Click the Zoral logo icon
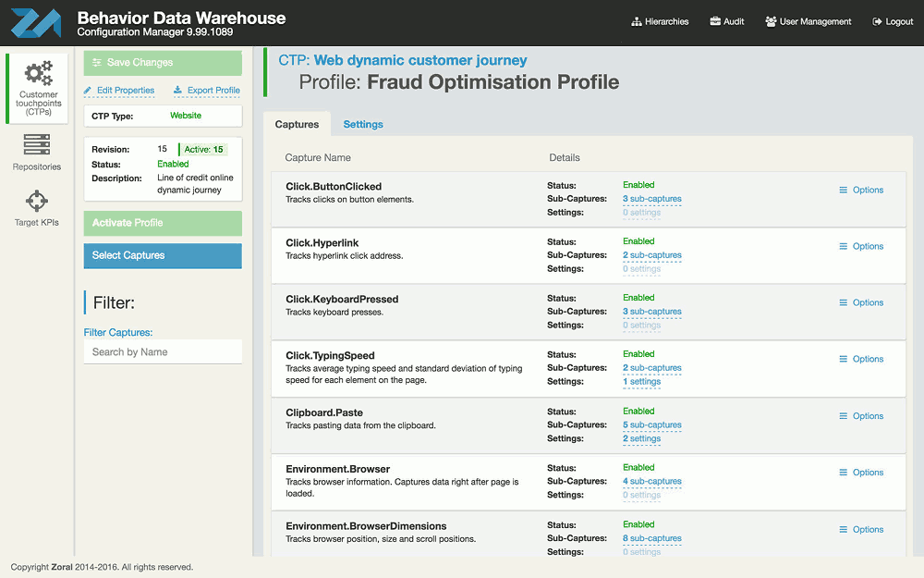 (x=35, y=23)
